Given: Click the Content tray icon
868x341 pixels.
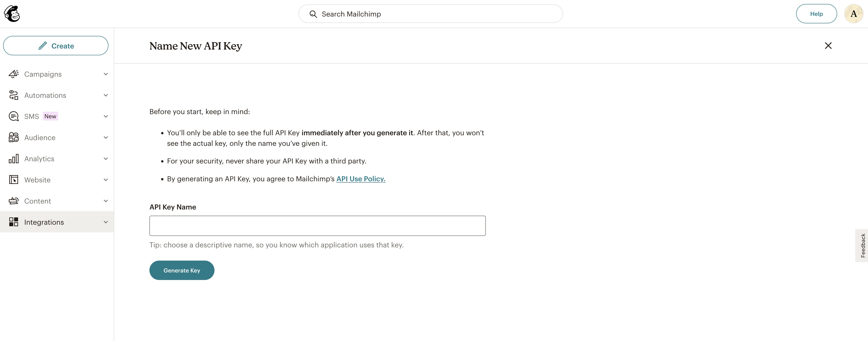Looking at the screenshot, I should (13, 201).
